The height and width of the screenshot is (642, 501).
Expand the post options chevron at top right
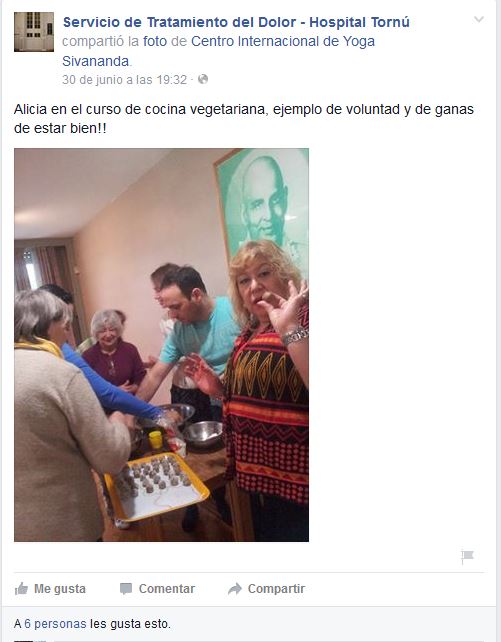tap(478, 19)
